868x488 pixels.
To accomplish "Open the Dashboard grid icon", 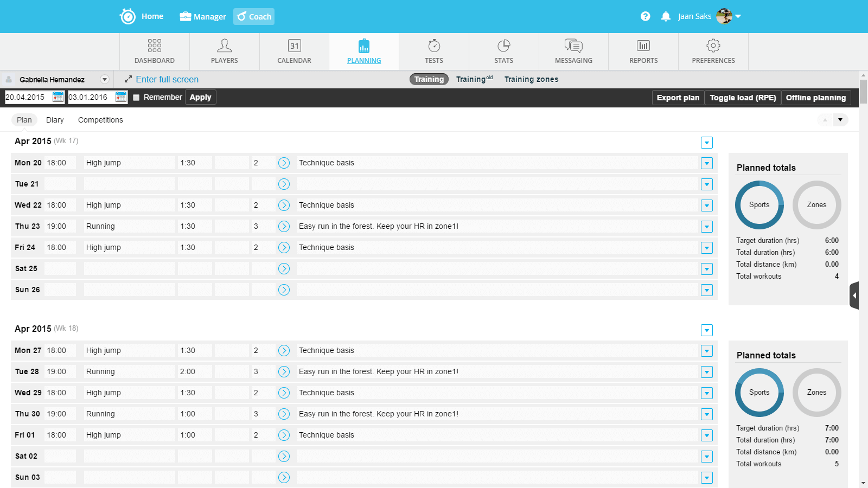I will [155, 46].
